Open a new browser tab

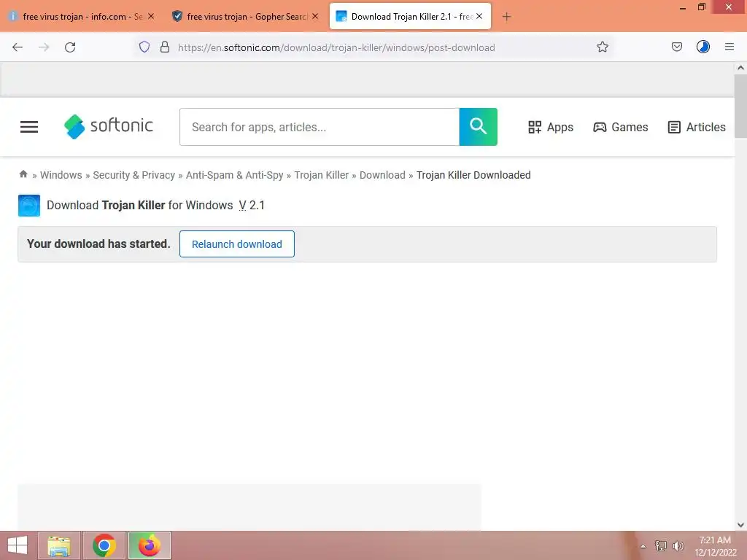click(506, 17)
